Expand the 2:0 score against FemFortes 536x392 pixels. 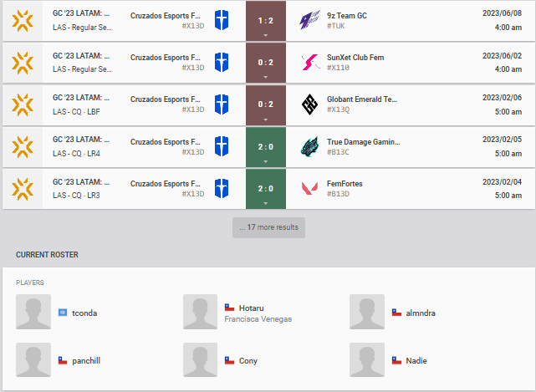pos(266,189)
